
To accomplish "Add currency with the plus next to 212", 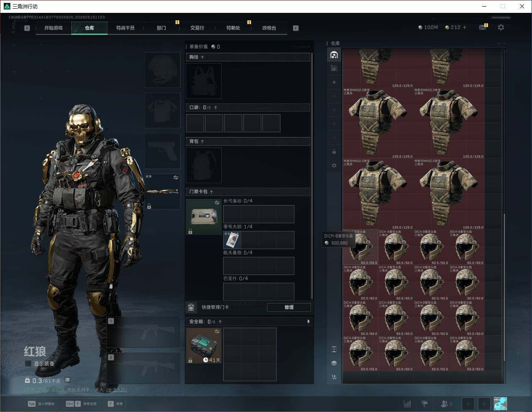I will 464,27.
